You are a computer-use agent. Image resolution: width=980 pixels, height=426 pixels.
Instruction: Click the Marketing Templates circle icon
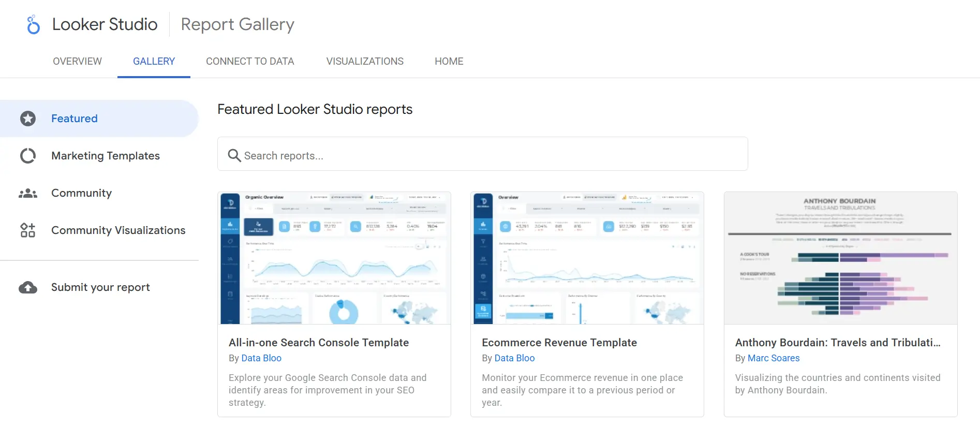pyautogui.click(x=28, y=156)
